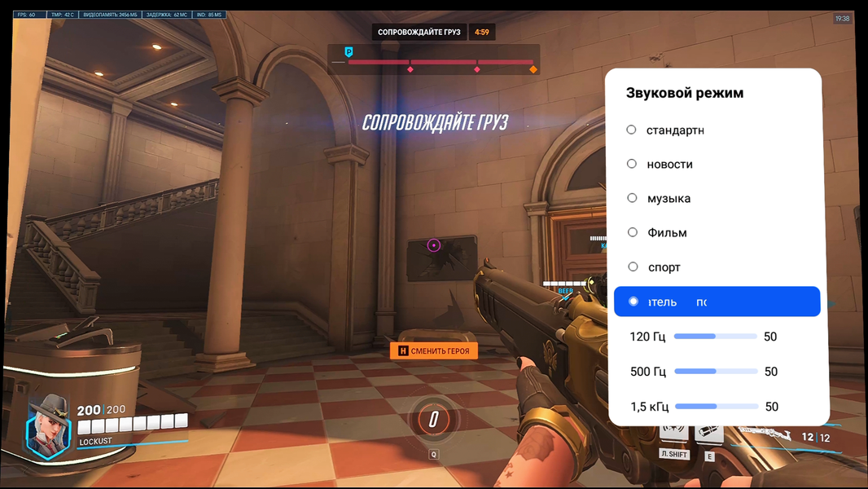Click the 200|200 health readout
868x489 pixels.
[x=101, y=410]
